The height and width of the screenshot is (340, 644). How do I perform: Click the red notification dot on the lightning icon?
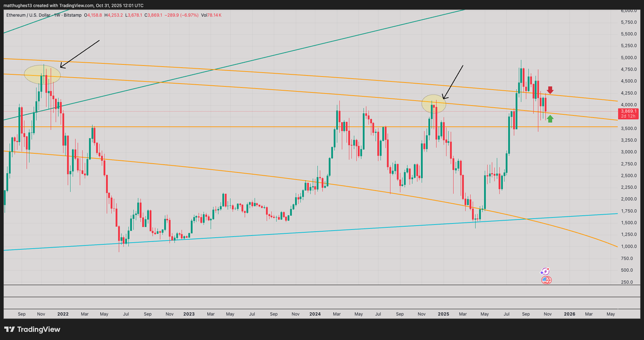(548, 269)
